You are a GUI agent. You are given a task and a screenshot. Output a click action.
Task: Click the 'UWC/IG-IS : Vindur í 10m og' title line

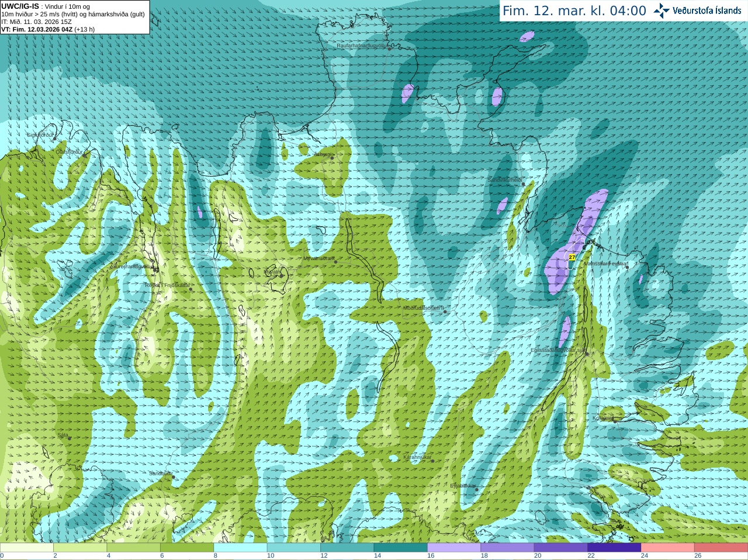point(46,6)
